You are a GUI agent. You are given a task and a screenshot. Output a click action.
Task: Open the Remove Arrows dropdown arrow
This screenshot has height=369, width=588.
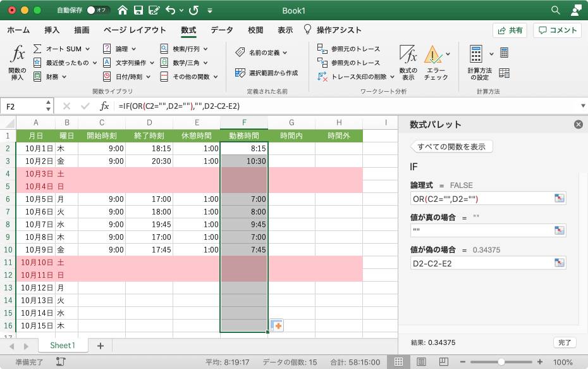coord(392,77)
